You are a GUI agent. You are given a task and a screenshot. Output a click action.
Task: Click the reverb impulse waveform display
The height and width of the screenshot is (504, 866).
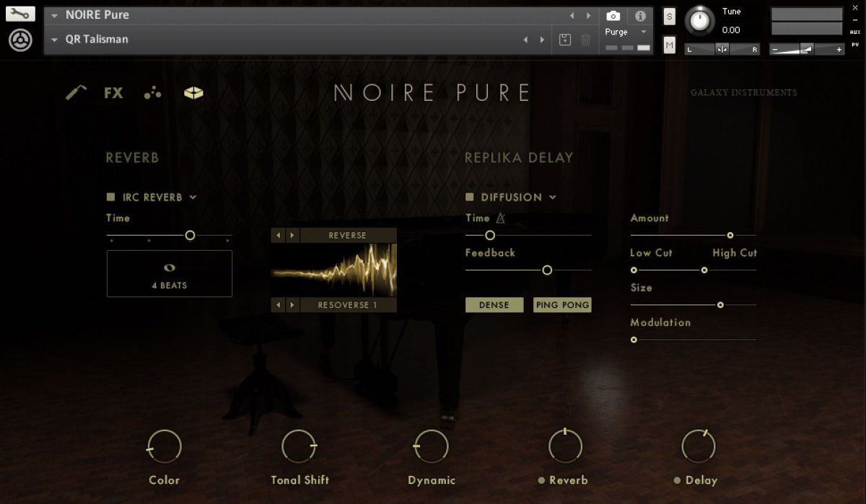pos(334,270)
